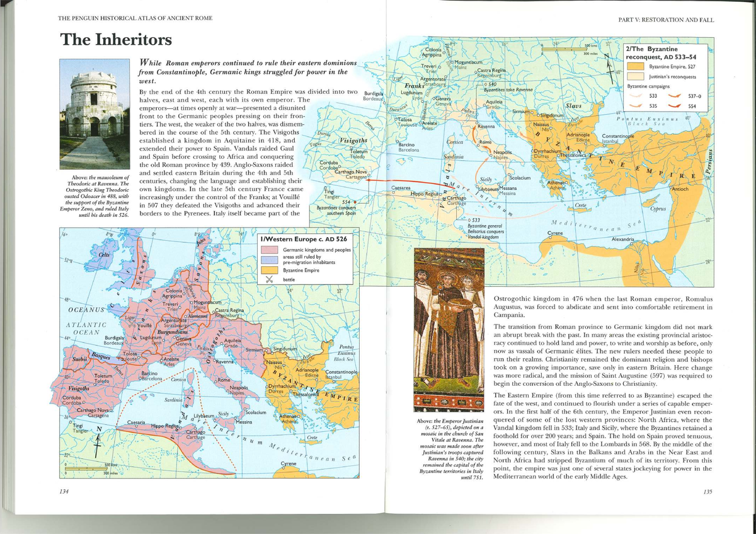756x534 pixels.
Task: Click the 'Cyprus' island label
Action: (658, 207)
